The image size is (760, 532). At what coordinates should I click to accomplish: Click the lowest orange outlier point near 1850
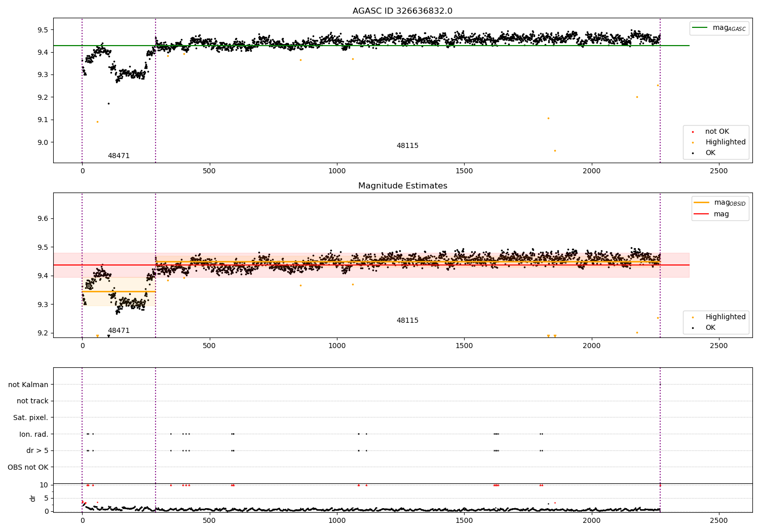pos(555,150)
